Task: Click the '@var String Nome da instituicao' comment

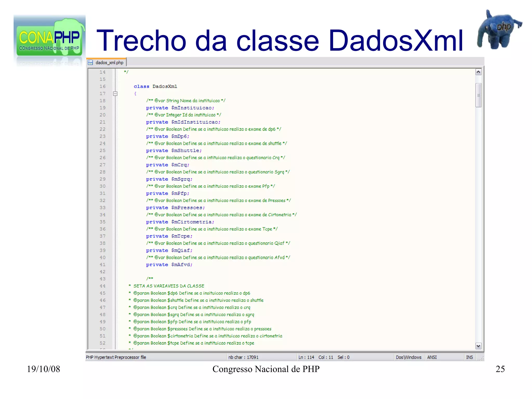Action: click(x=186, y=101)
